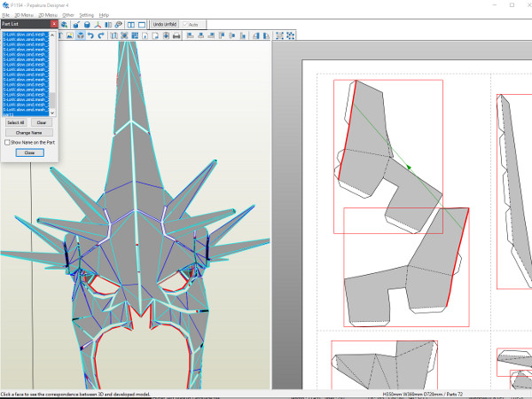This screenshot has width=532, height=399.
Task: Click the Part List scrollbar up arrow
Action: click(x=52, y=35)
